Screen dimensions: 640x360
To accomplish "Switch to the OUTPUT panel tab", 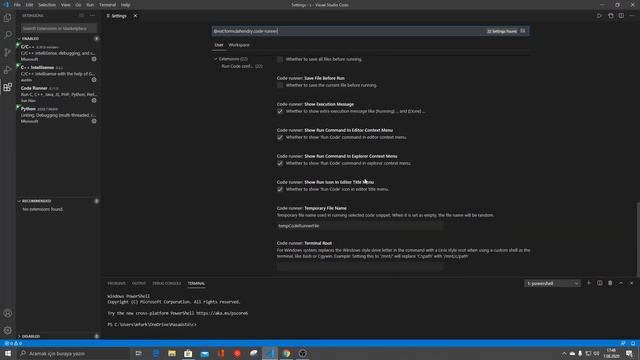I will coord(139,283).
